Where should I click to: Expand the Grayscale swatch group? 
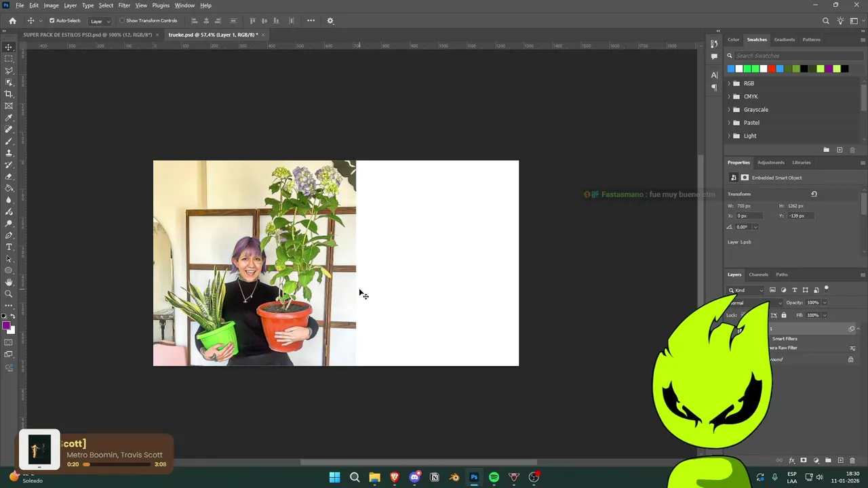click(729, 110)
